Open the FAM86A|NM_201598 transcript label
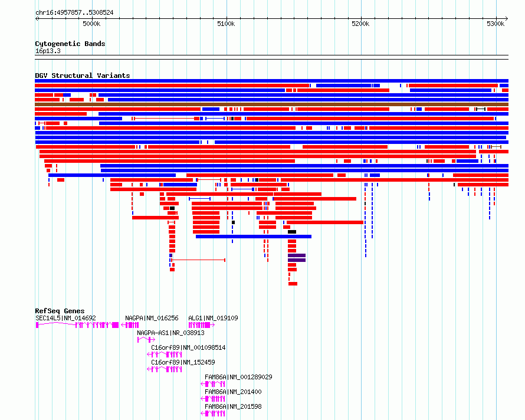The width and height of the screenshot is (525, 420). [x=233, y=406]
